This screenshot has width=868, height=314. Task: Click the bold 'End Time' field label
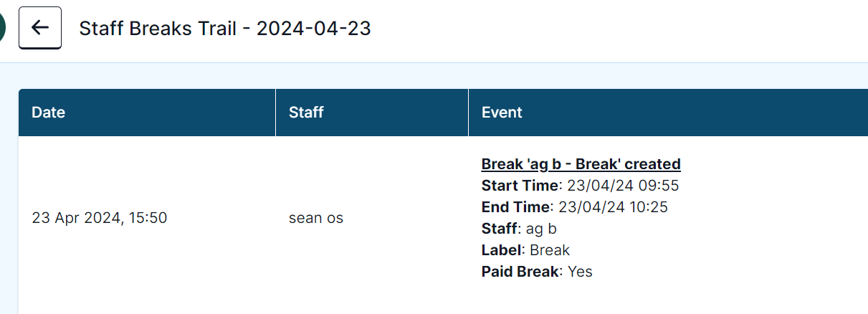[516, 207]
